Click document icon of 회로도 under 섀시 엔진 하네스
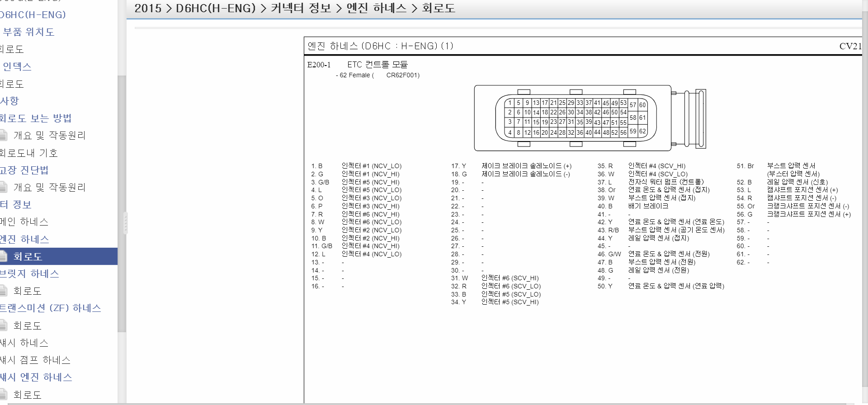The width and height of the screenshot is (868, 405). (x=4, y=395)
